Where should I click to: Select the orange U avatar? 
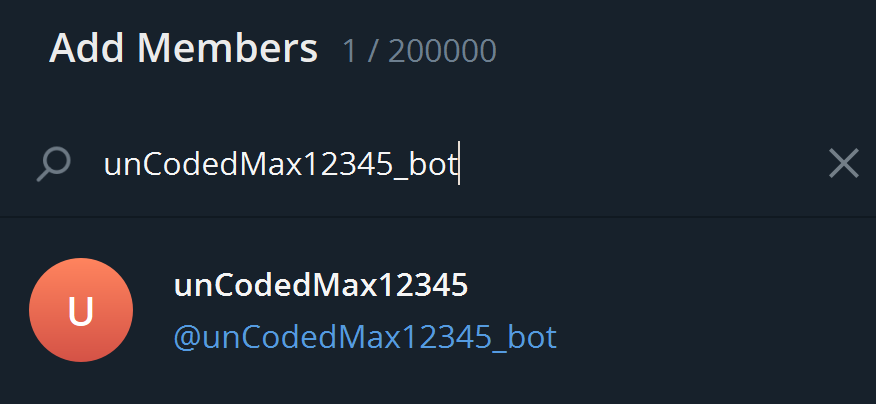pyautogui.click(x=81, y=310)
